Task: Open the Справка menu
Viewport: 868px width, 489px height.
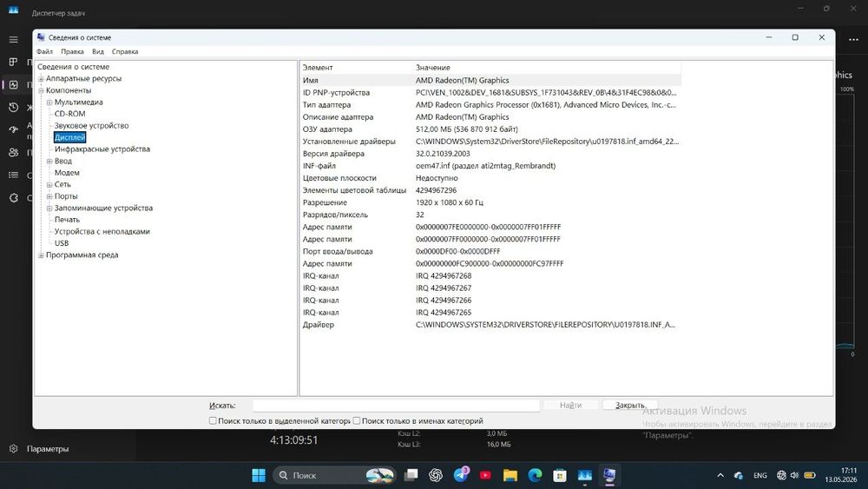Action: [x=125, y=51]
